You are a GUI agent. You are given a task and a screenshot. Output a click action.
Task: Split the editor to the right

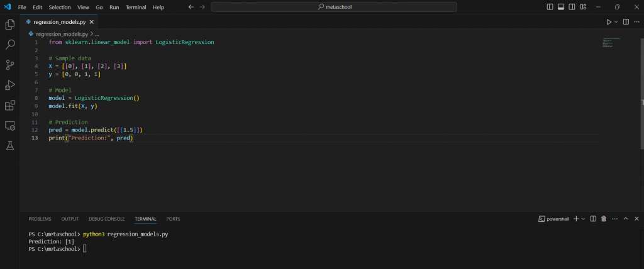coord(626,22)
